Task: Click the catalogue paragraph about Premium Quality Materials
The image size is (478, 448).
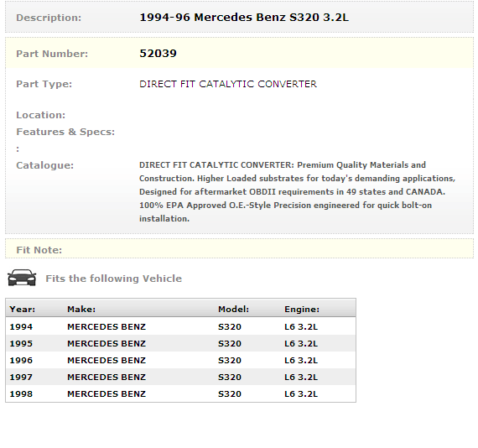Action: coord(297,191)
